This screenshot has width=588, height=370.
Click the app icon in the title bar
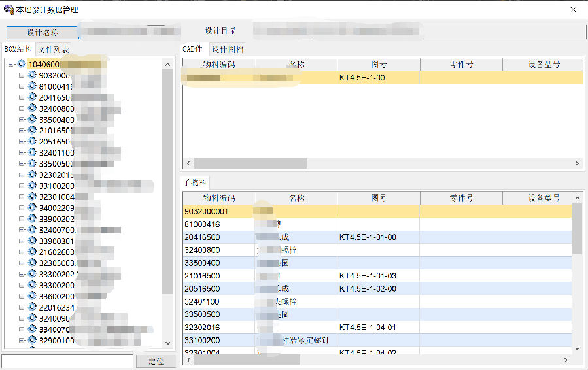point(9,9)
